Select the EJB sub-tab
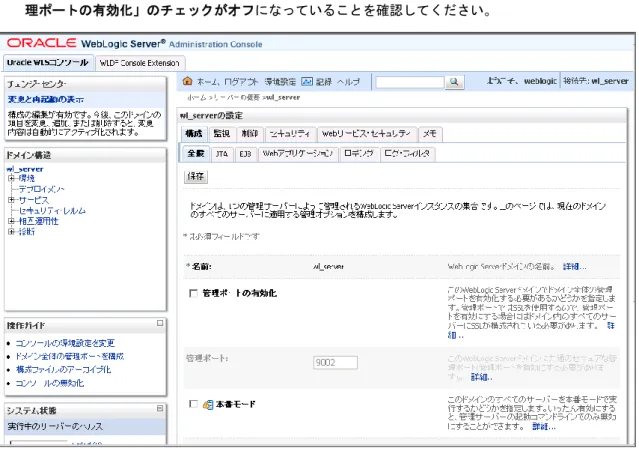Viewport: 639px width, 460px height. 245,154
